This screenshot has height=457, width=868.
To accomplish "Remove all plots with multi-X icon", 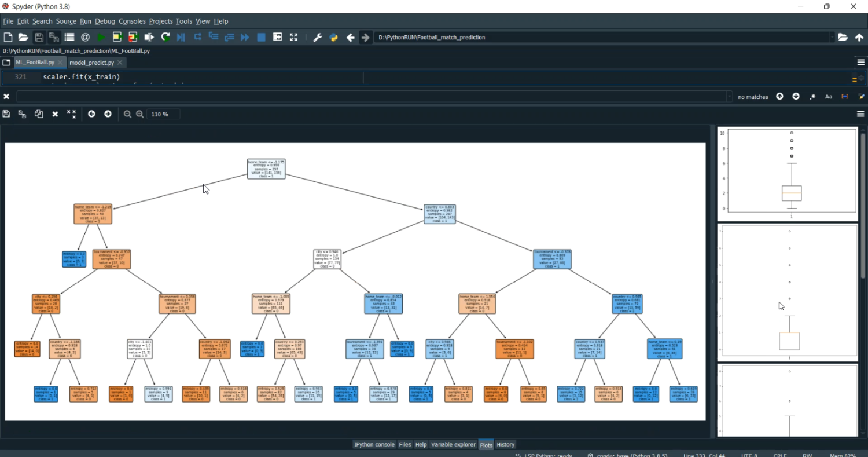I will point(71,114).
